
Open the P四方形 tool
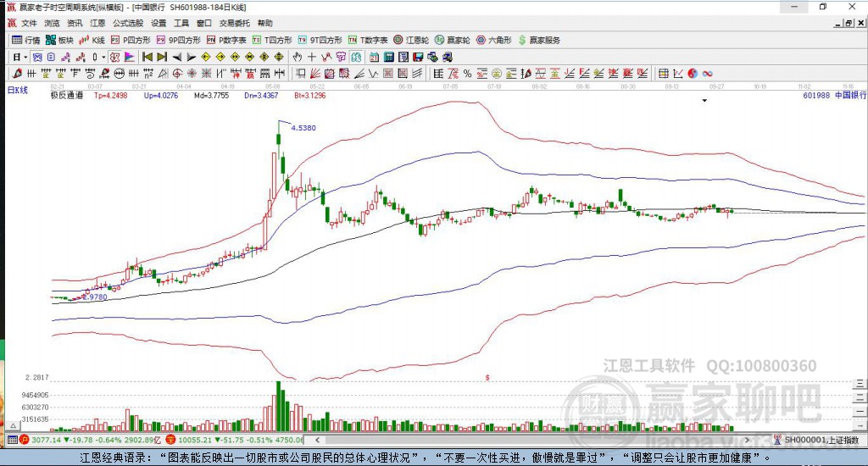pyautogui.click(x=131, y=40)
